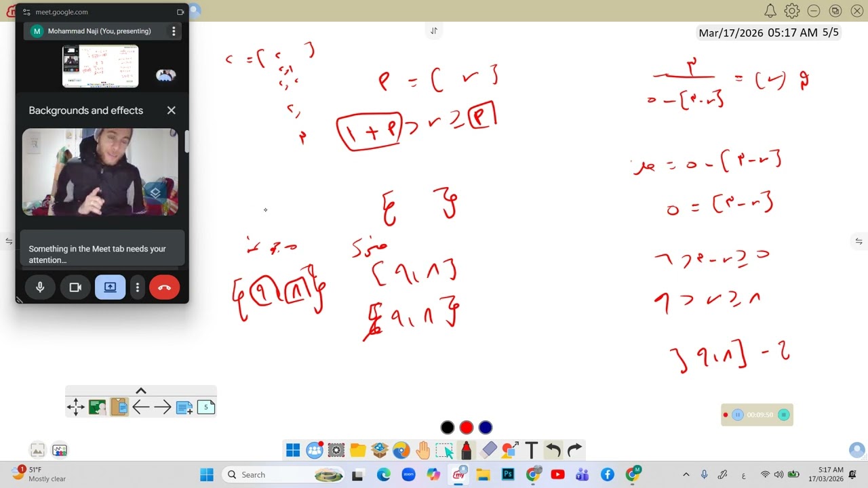Open the weather widget 51°F
The width and height of the screenshot is (868, 488).
click(x=39, y=474)
